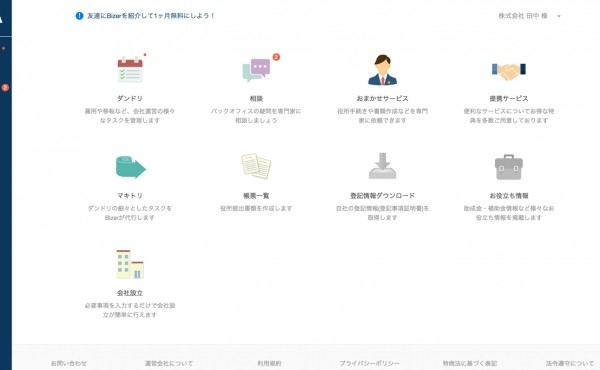This screenshot has height=370, width=600.
Task: Select the おまかせサービス businessman icon
Action: [x=382, y=70]
